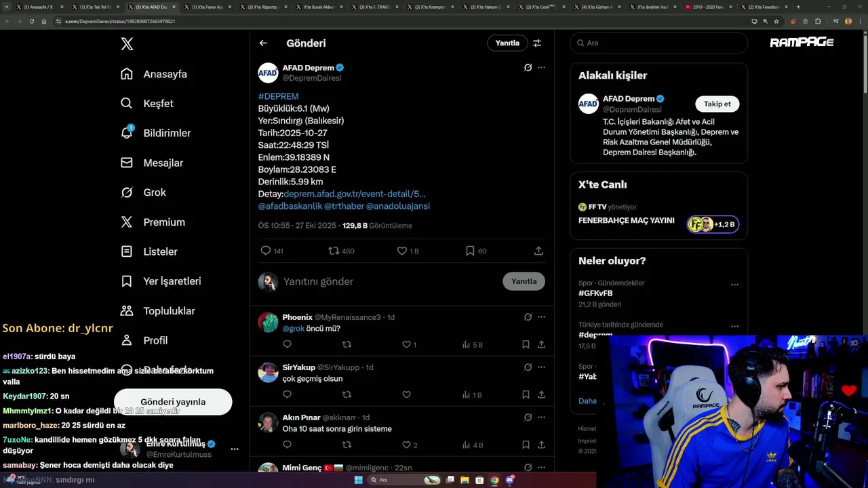Open account menu next to Emre Kurtulmuş
Screen dimensions: 868x488
click(235, 449)
